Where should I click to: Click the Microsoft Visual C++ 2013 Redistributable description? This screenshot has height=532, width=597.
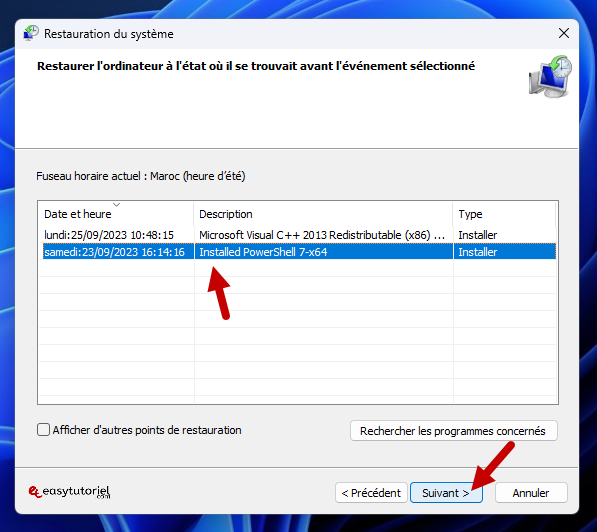tap(322, 235)
